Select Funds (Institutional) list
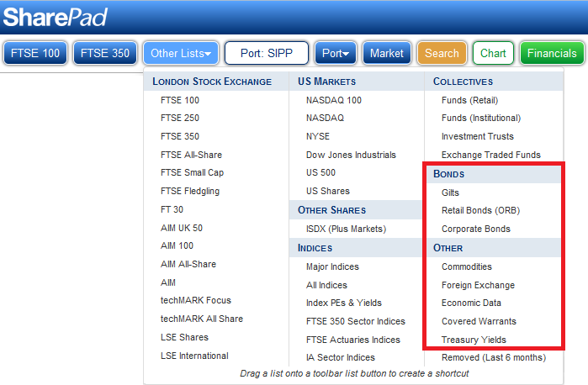 point(481,118)
